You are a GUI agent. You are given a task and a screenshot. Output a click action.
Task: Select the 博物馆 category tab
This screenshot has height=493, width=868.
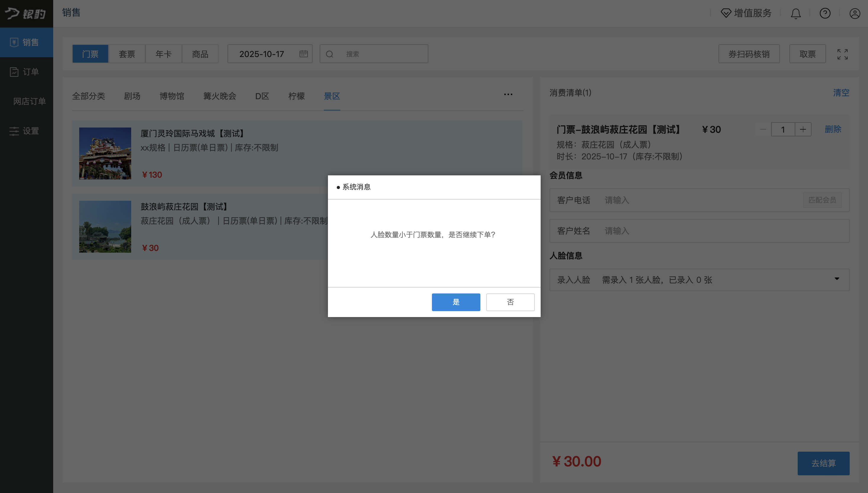[x=172, y=96]
